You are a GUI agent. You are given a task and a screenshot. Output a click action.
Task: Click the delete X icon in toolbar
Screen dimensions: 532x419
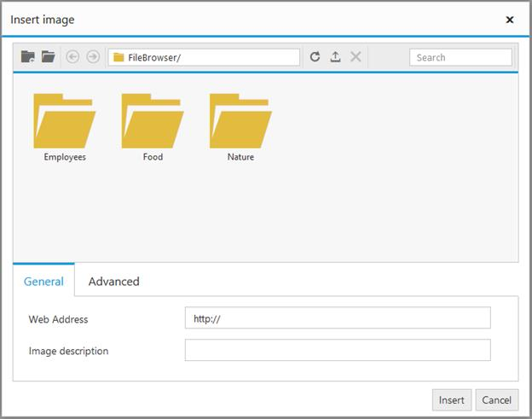coord(356,57)
